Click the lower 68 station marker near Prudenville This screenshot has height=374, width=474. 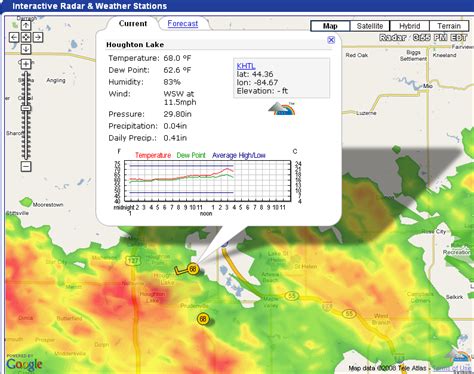(203, 319)
